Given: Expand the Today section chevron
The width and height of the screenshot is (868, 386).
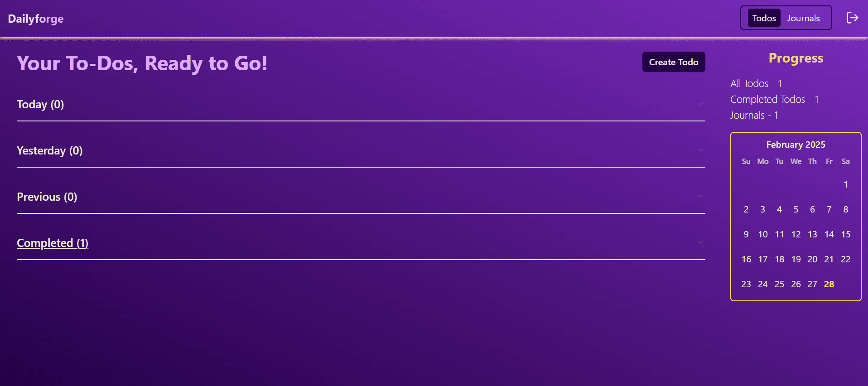Looking at the screenshot, I should [700, 104].
